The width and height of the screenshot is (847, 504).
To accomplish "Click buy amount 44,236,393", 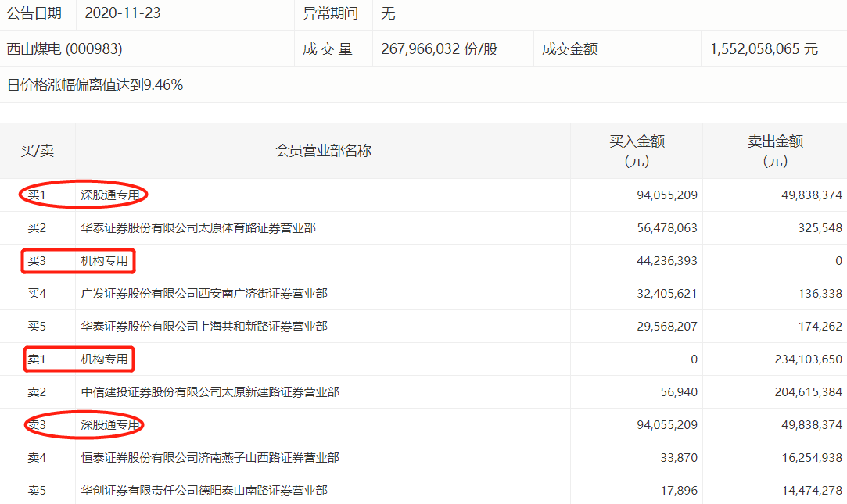I will coord(667,261).
